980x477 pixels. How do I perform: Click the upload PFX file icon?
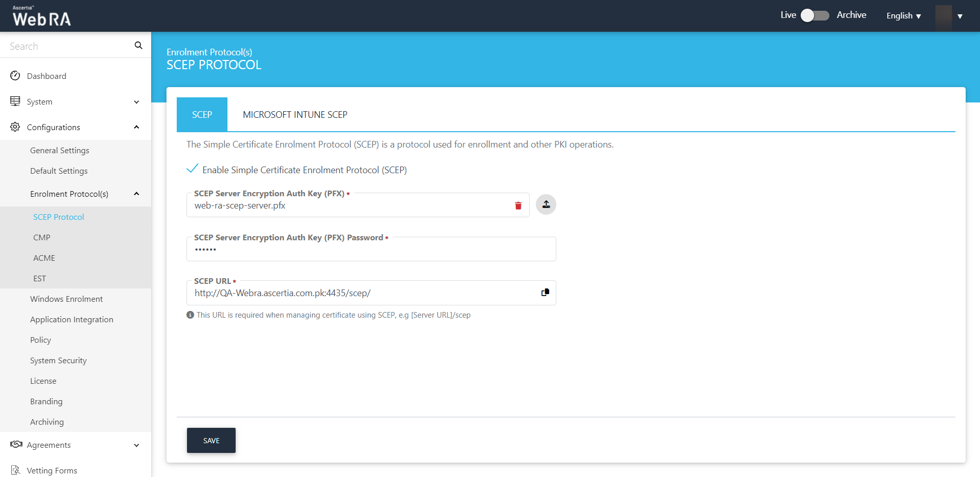click(546, 204)
